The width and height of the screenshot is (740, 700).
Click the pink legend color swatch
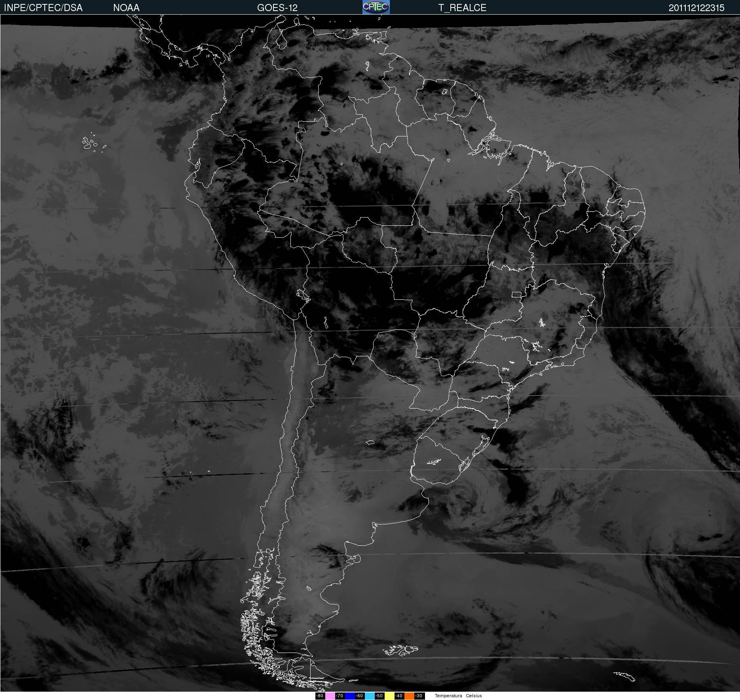coord(330,696)
